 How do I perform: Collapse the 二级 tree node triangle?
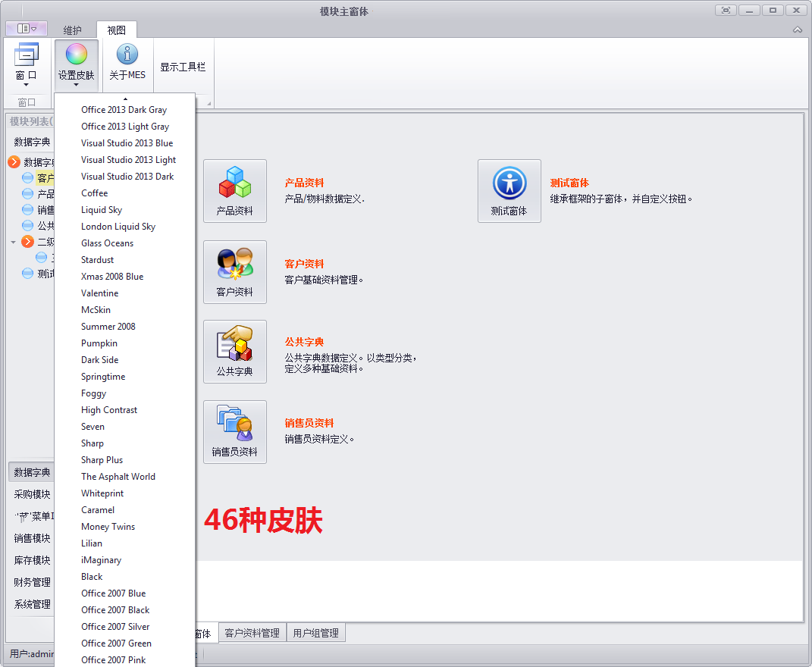pyautogui.click(x=14, y=242)
